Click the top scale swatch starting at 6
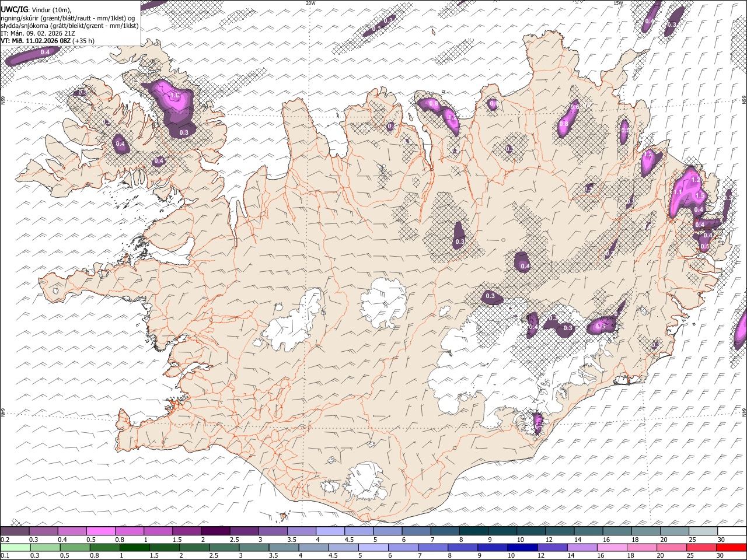Viewport: 747px width, 560px height. tap(417, 531)
